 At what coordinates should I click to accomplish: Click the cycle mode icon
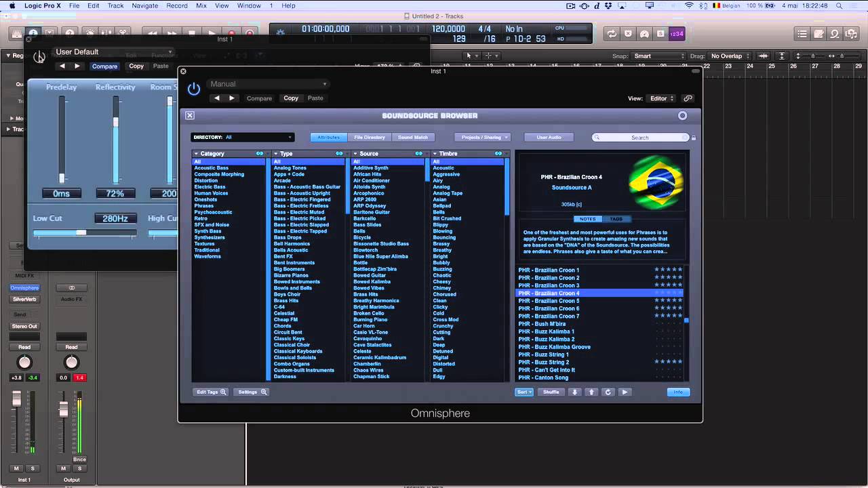point(612,34)
